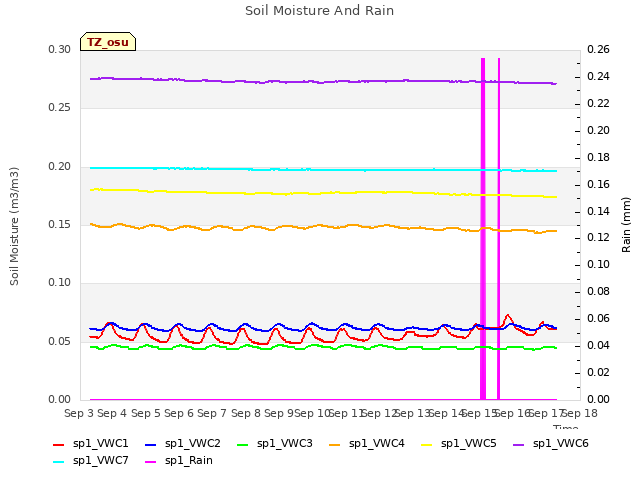Click the Sep 3 x-axis tick label
Screen dimensions: 640x480
pyautogui.click(x=79, y=413)
